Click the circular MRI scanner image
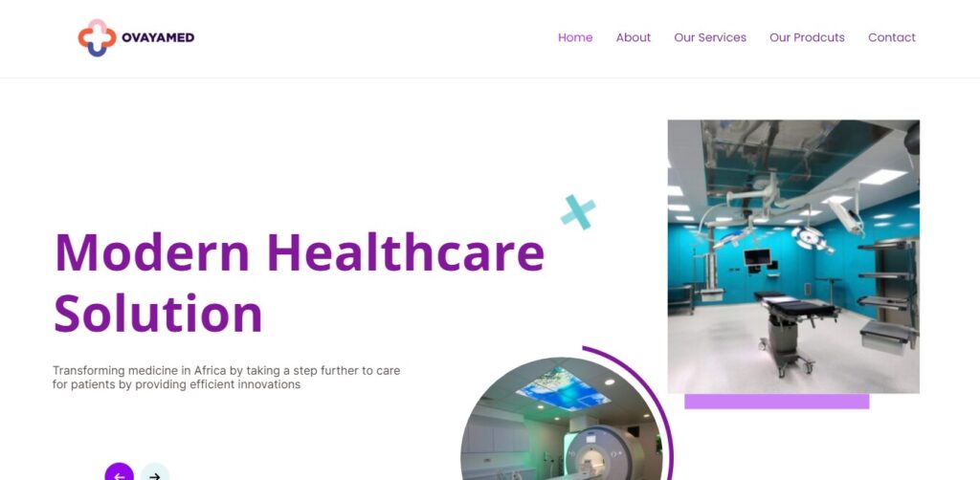 pyautogui.click(x=561, y=419)
